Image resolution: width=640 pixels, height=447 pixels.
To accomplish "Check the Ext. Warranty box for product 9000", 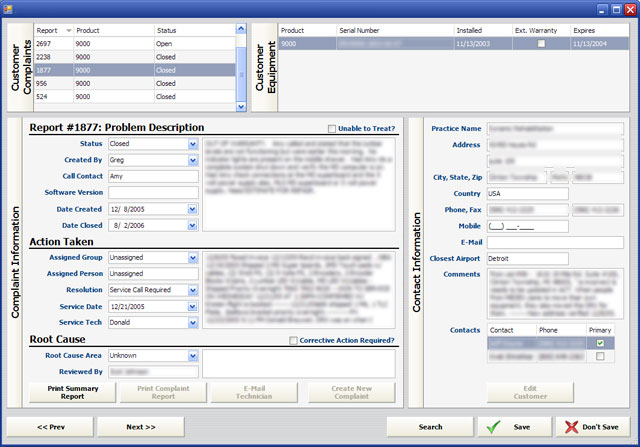I will (541, 44).
